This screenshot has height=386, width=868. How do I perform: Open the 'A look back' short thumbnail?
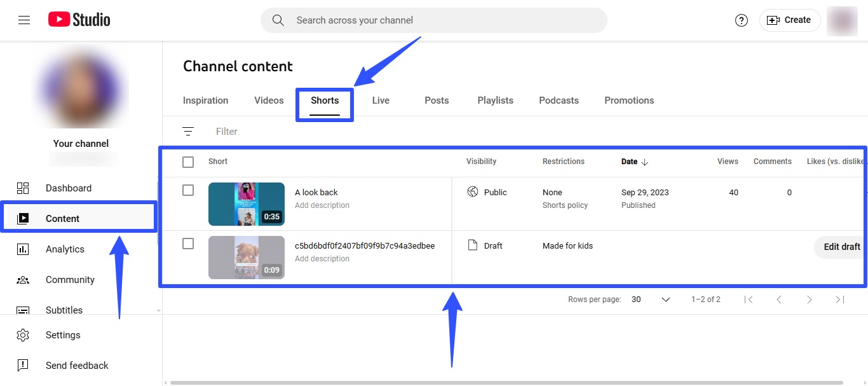247,203
